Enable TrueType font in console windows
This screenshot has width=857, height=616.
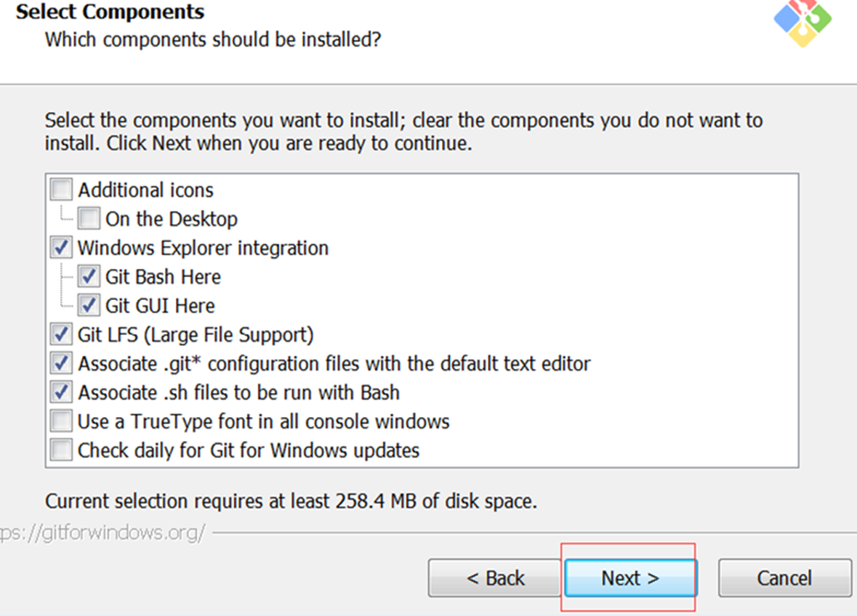(x=61, y=421)
